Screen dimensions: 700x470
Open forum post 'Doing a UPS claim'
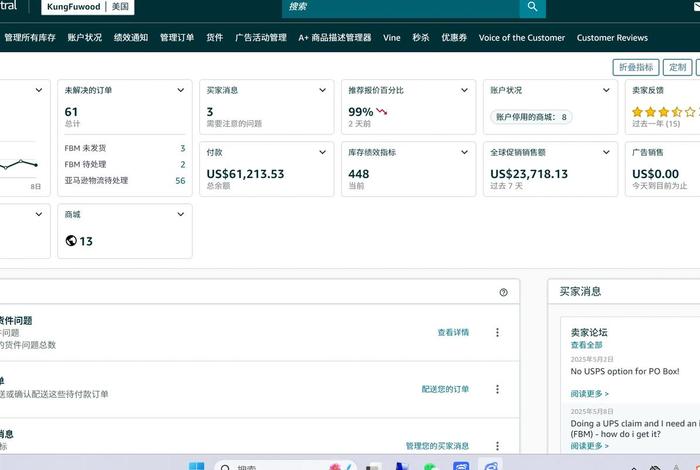[x=635, y=428]
